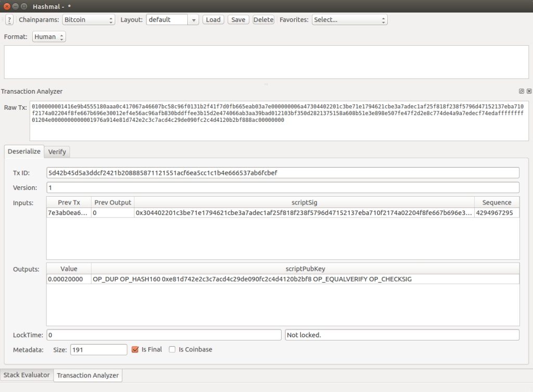Click the Save layout button
533x392 pixels.
pyautogui.click(x=238, y=20)
